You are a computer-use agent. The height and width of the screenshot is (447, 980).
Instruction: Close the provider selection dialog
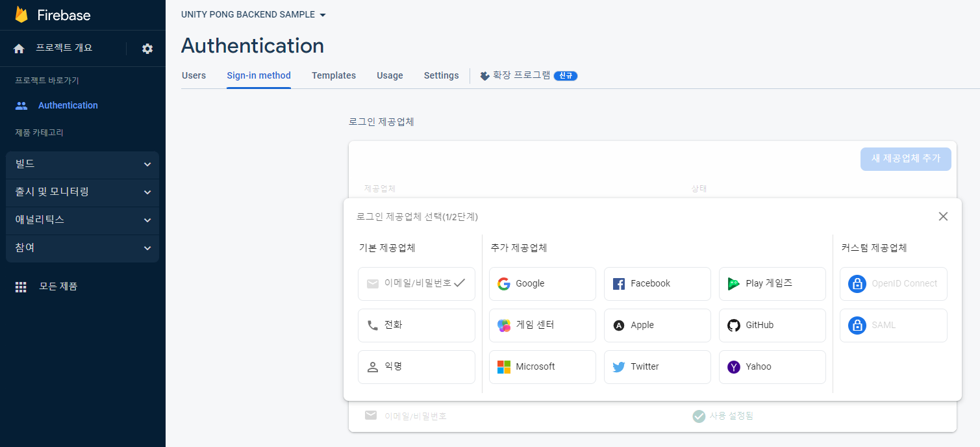[944, 216]
